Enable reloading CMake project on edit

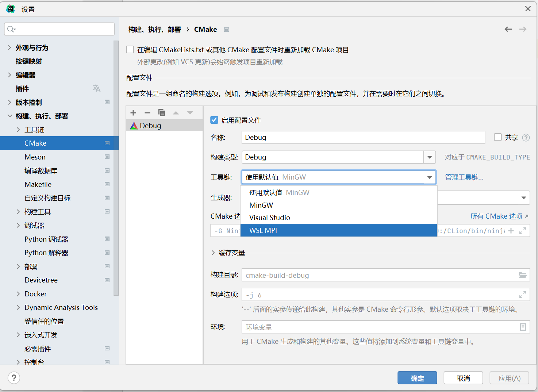pos(130,49)
